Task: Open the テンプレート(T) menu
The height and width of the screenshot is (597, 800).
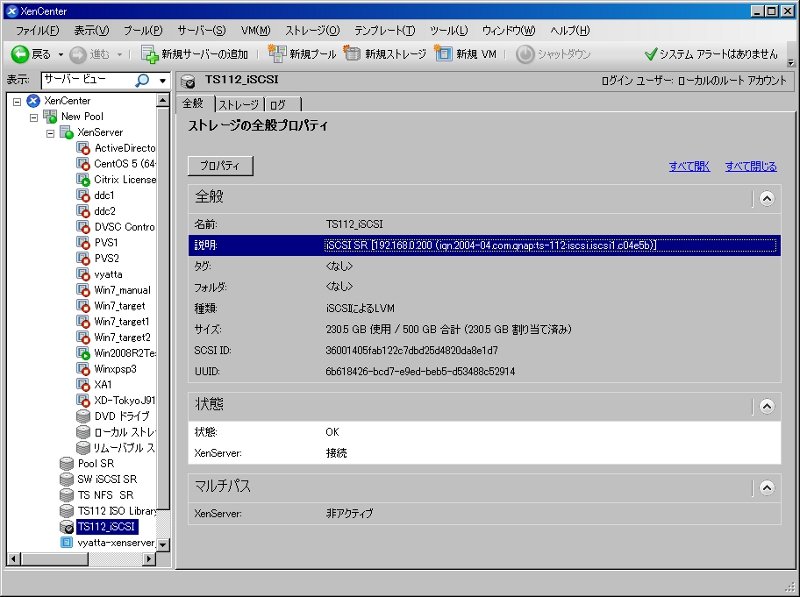Action: click(x=385, y=31)
